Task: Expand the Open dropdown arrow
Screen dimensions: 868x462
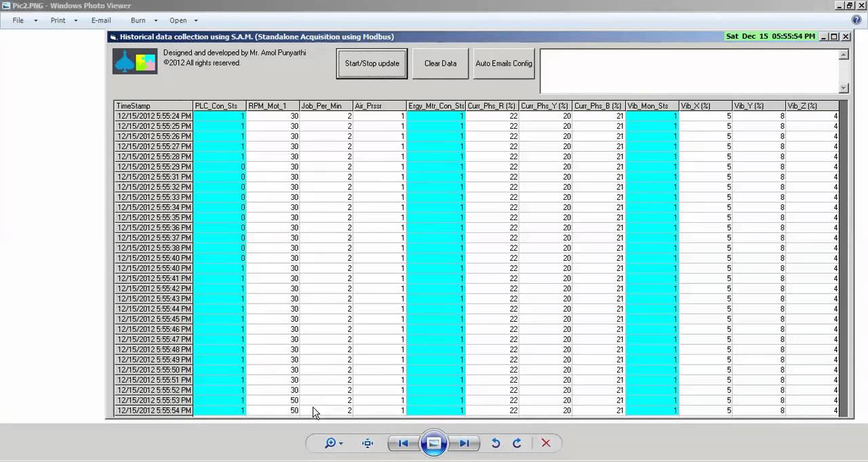Action: click(x=196, y=21)
